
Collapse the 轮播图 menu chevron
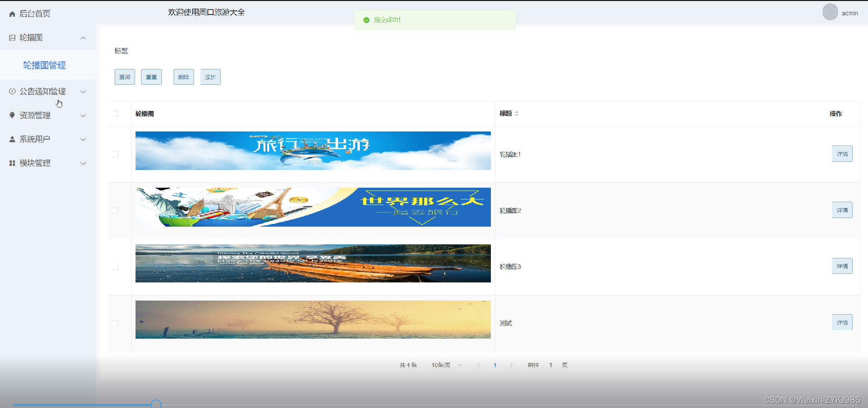click(83, 38)
